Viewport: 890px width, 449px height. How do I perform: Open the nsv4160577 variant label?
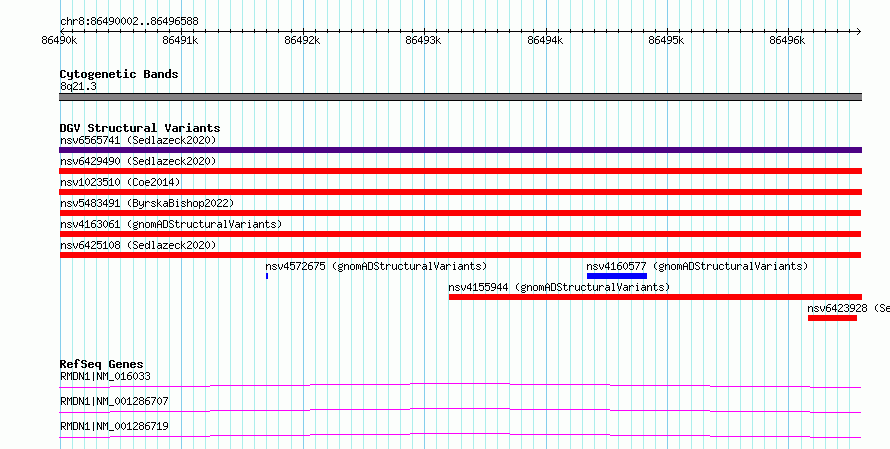(697, 266)
